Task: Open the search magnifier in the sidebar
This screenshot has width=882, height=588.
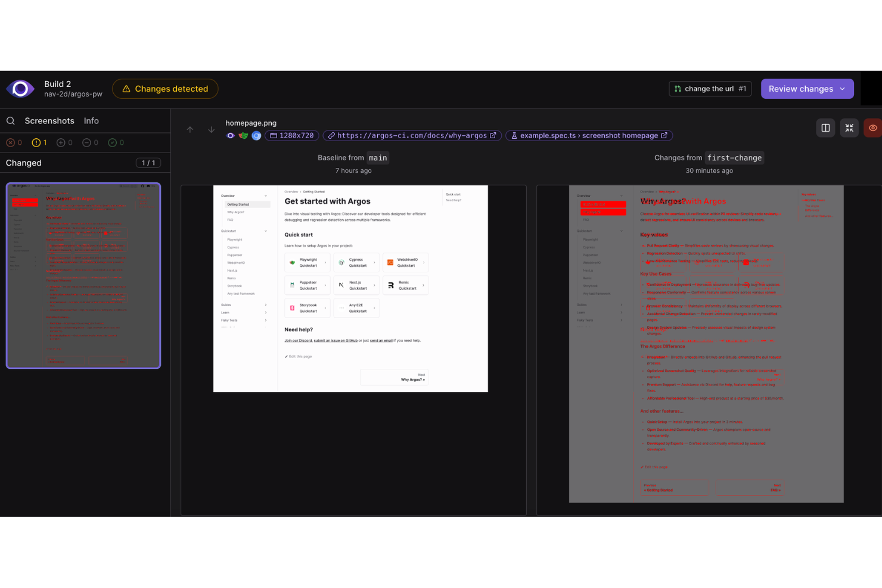Action: [11, 121]
